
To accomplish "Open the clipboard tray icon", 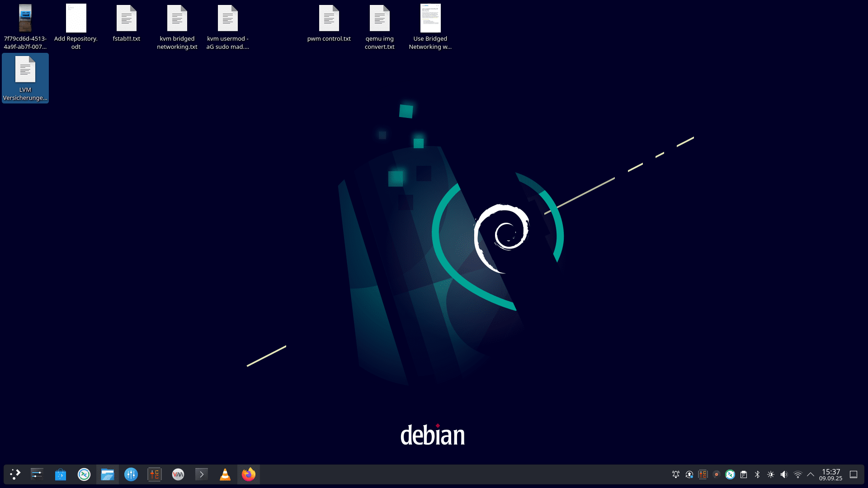I will [744, 474].
